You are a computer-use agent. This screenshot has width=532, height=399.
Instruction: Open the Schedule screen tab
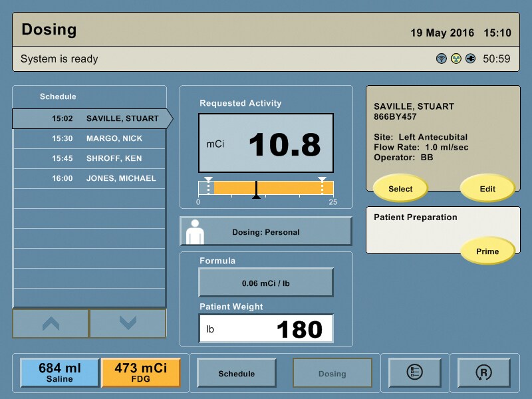click(x=237, y=373)
